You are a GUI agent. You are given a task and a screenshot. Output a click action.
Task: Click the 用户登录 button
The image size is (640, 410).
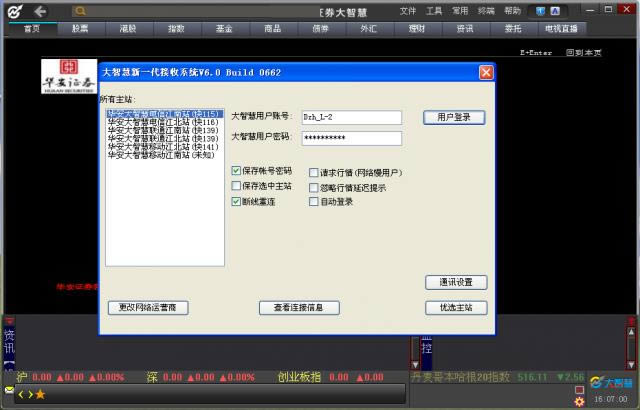pyautogui.click(x=454, y=117)
